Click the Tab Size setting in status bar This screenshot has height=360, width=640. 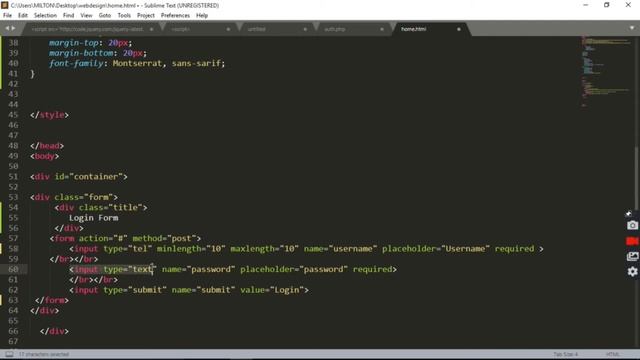pos(565,354)
